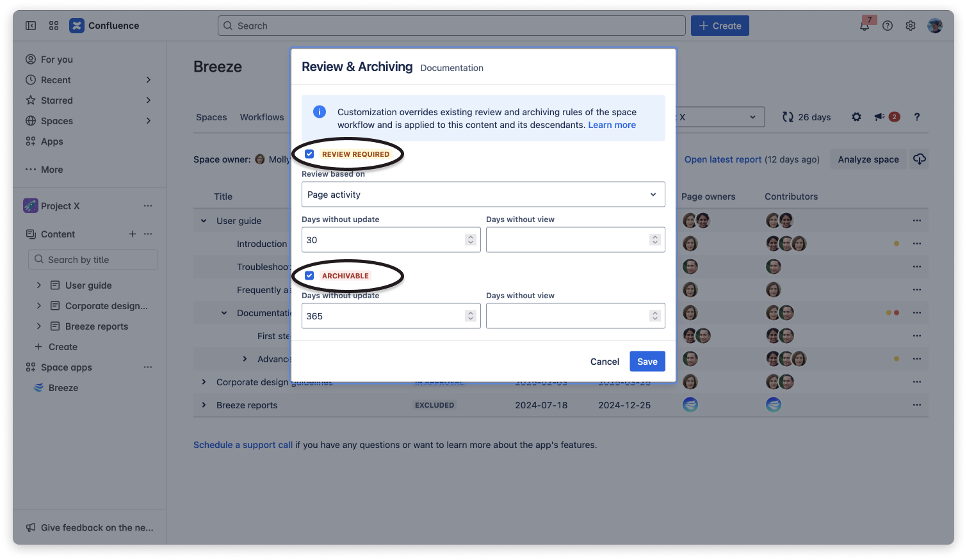967x560 pixels.
Task: Click the Create button in the header
Action: pyautogui.click(x=720, y=26)
